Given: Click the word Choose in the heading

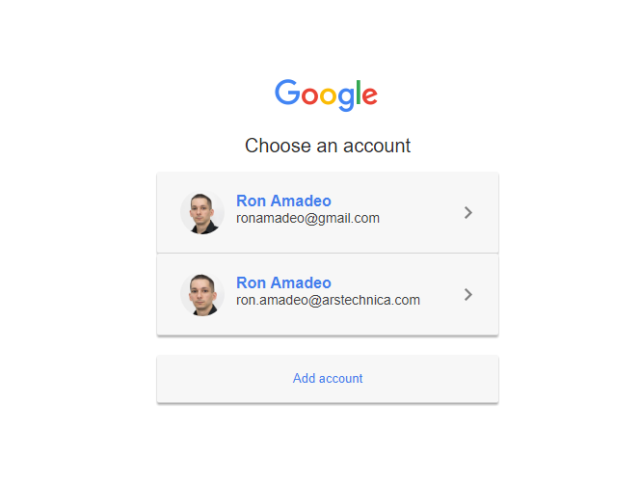Looking at the screenshot, I should (278, 146).
